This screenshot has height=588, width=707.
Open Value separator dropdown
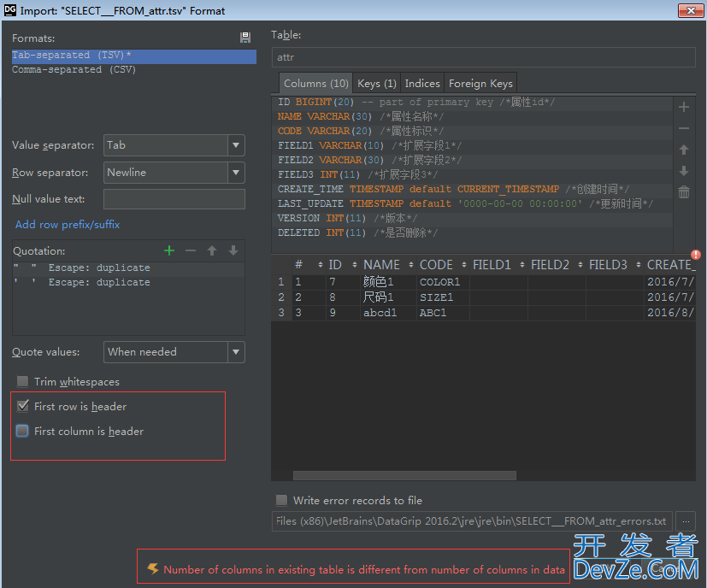236,145
